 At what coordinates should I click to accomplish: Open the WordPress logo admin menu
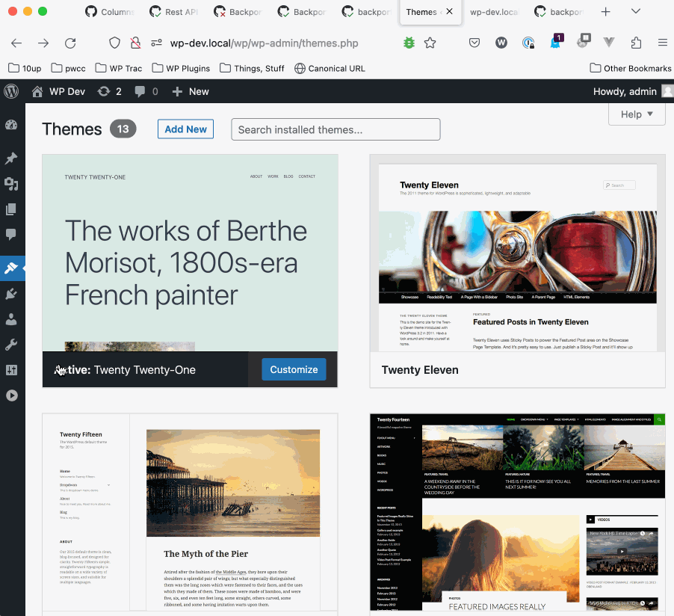pos(12,91)
